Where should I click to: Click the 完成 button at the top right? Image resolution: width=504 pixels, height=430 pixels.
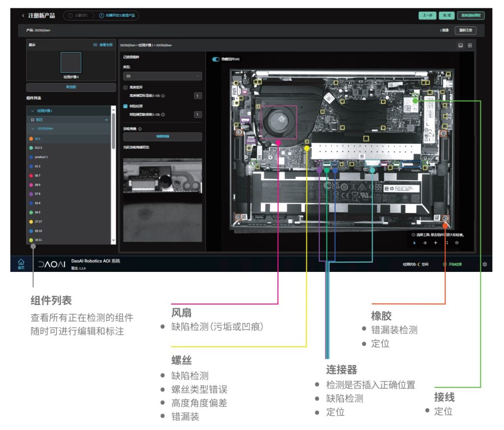pos(446,15)
